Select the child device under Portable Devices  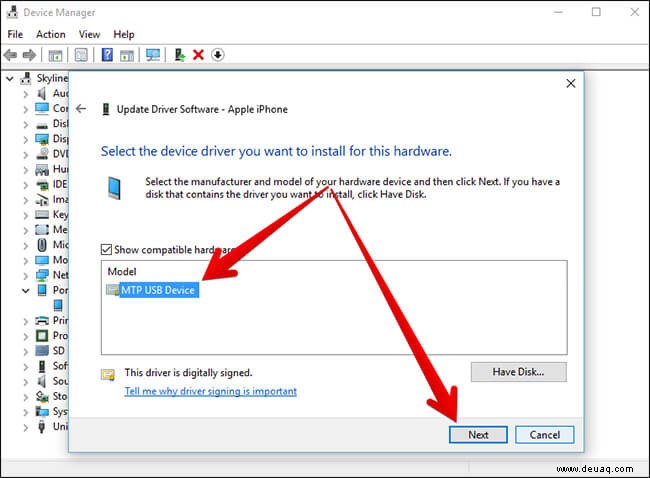click(x=58, y=305)
